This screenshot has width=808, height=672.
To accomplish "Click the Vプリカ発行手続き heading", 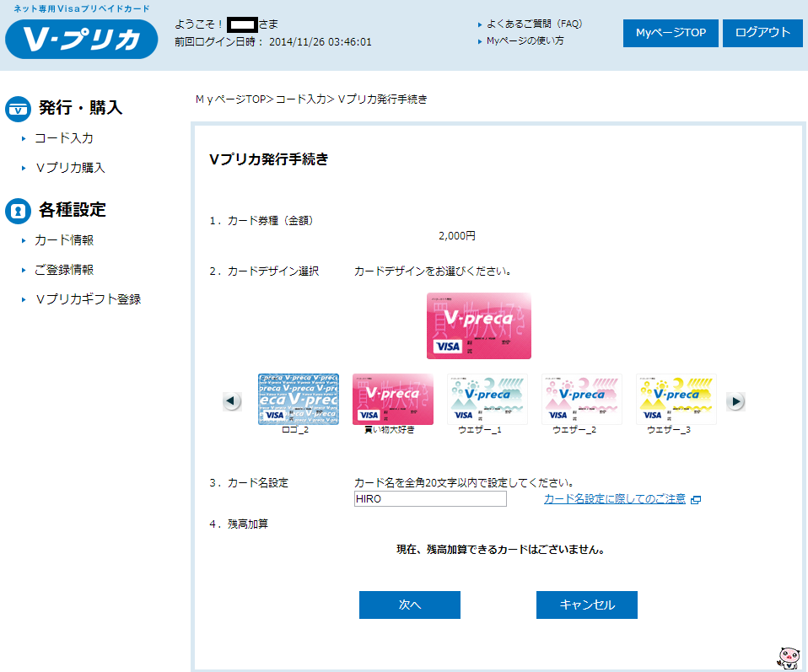I will point(268,159).
